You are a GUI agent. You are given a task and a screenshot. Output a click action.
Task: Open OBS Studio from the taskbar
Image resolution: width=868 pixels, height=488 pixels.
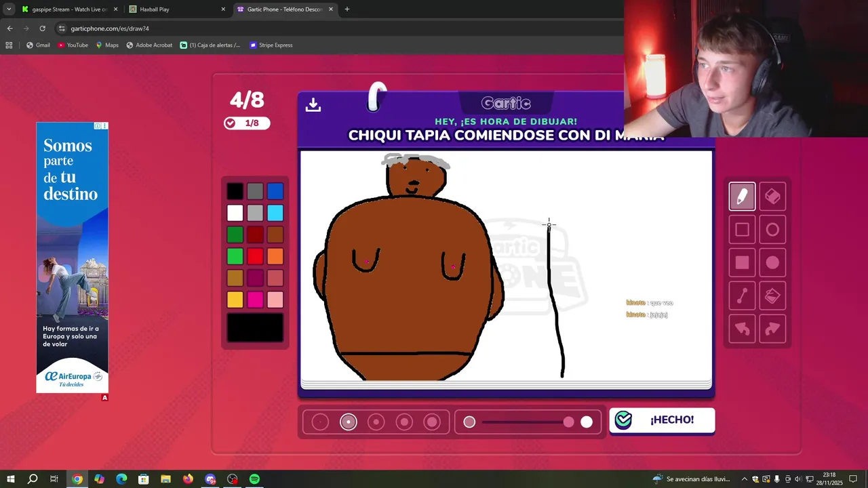pyautogui.click(x=233, y=479)
